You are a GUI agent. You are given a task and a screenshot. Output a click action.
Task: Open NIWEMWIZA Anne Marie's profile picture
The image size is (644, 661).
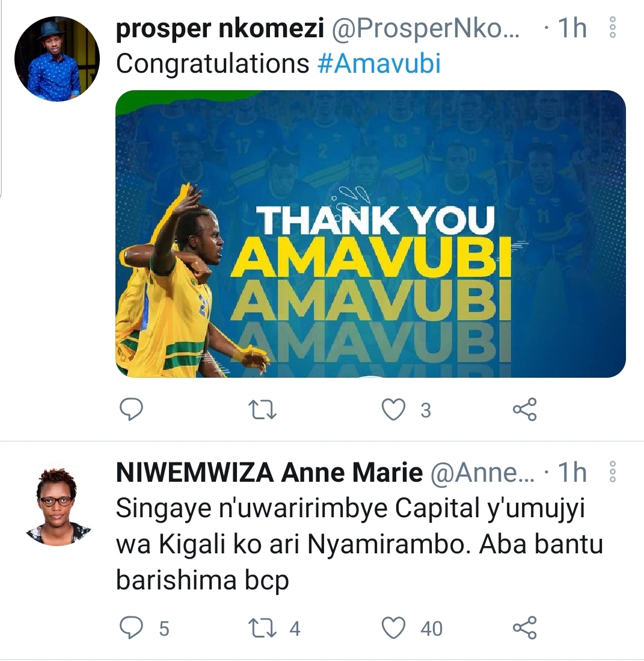click(x=57, y=505)
